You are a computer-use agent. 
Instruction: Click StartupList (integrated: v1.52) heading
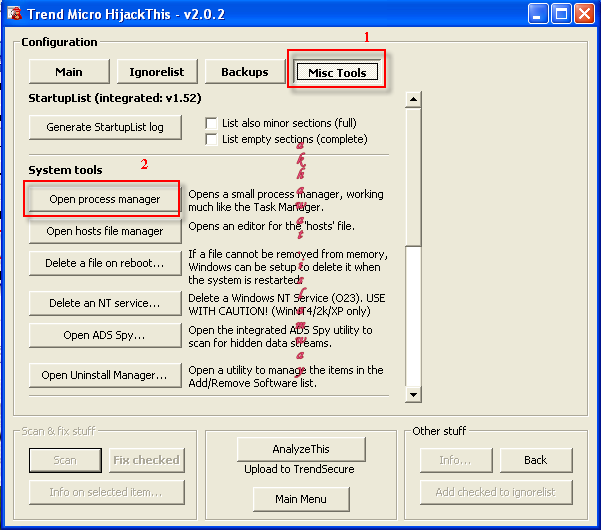click(115, 98)
